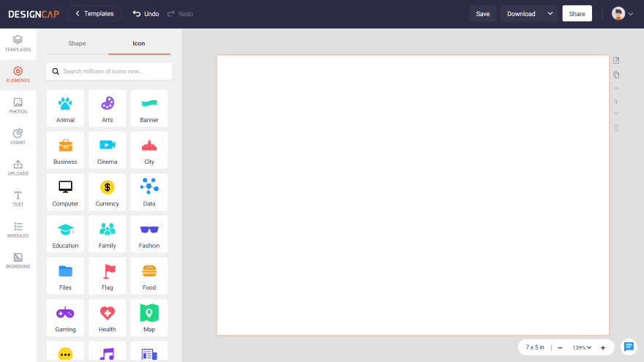Open the Animal icon category
The width and height of the screenshot is (644, 362).
point(65,108)
